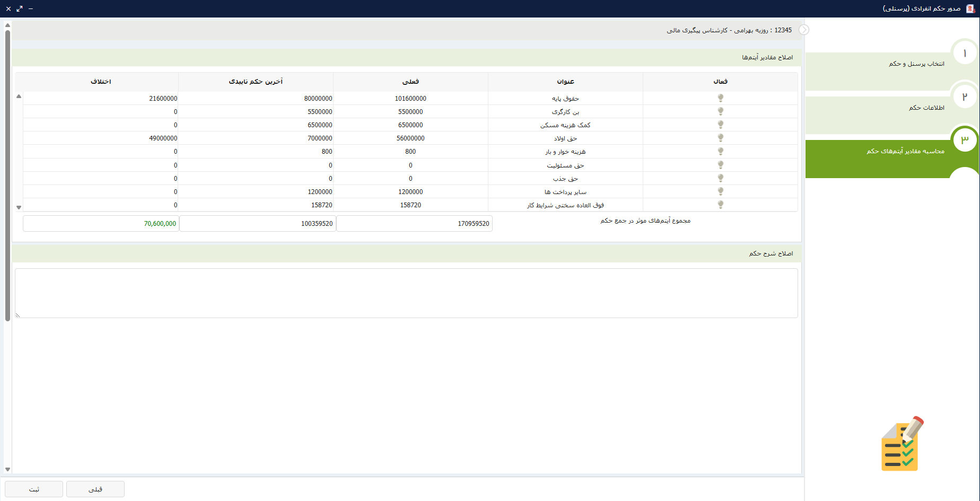Click the bulb icon for سایر پرداخت ها
The image size is (980, 501).
point(720,191)
